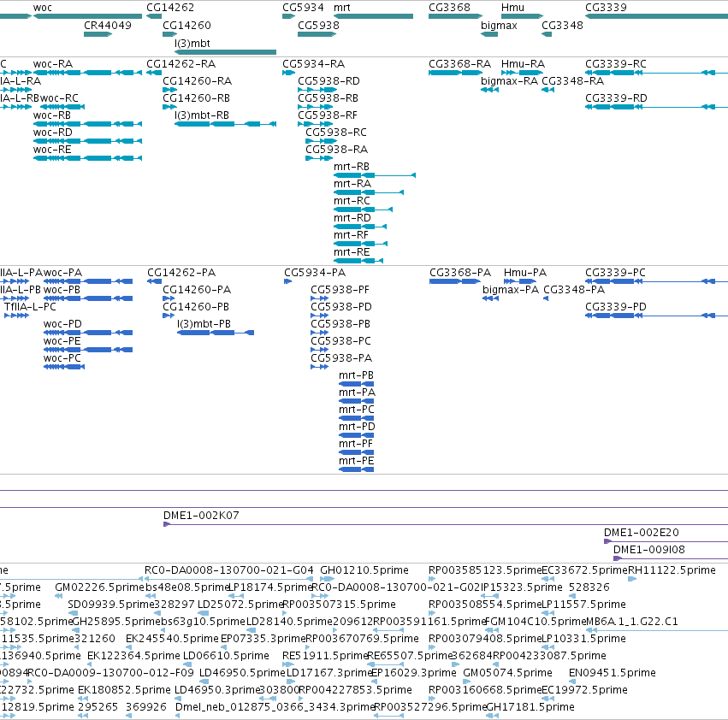Screen dimensions: 728x720
Task: Click protein CG14260-PB
Action: click(195, 307)
